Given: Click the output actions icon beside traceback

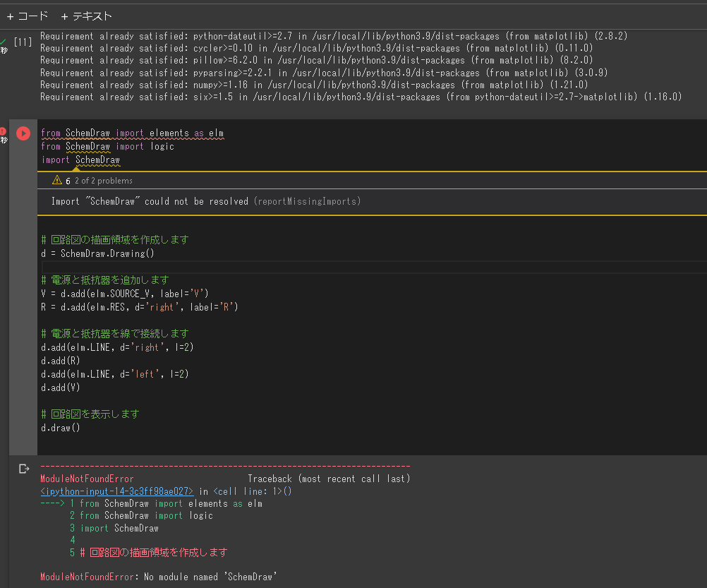Looking at the screenshot, I should pyautogui.click(x=23, y=468).
